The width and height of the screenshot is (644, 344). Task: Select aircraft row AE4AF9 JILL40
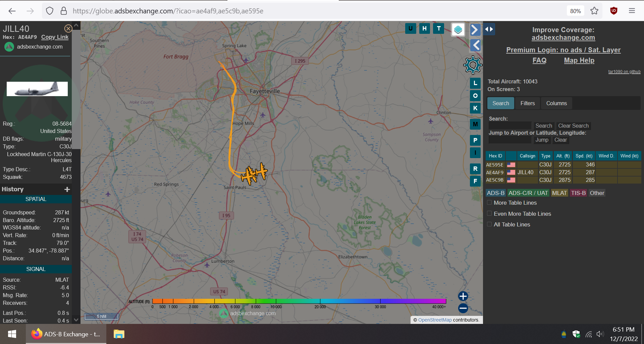point(563,173)
